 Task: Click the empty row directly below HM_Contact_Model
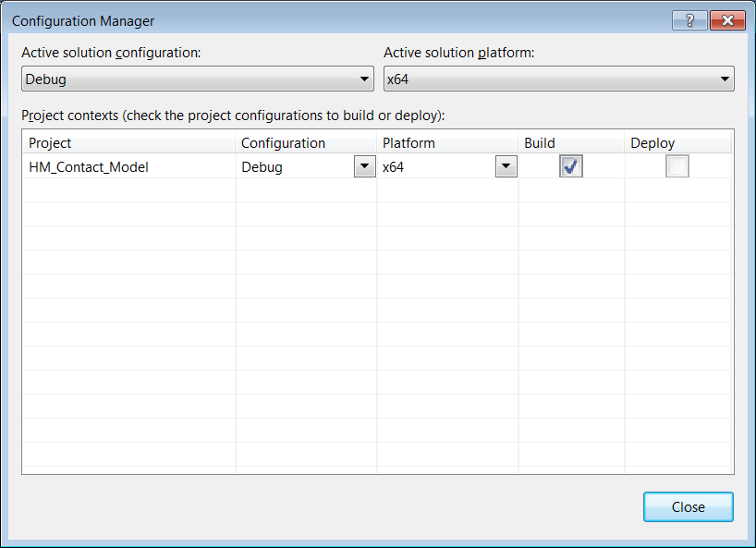128,190
